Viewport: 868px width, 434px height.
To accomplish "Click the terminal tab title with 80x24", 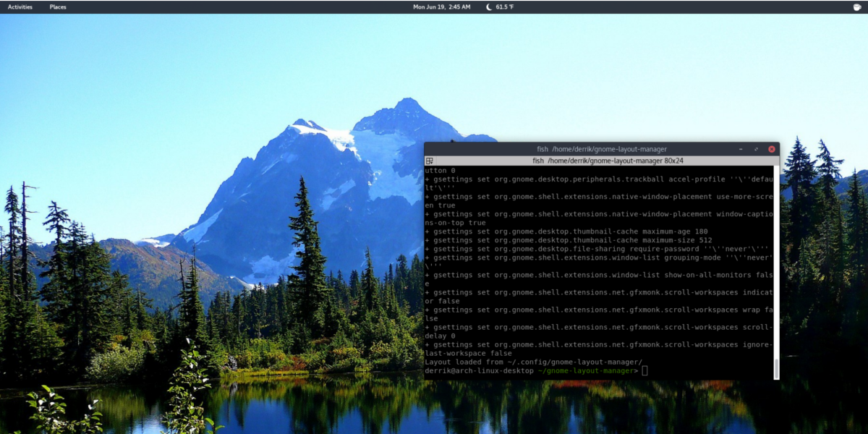I will pos(608,161).
